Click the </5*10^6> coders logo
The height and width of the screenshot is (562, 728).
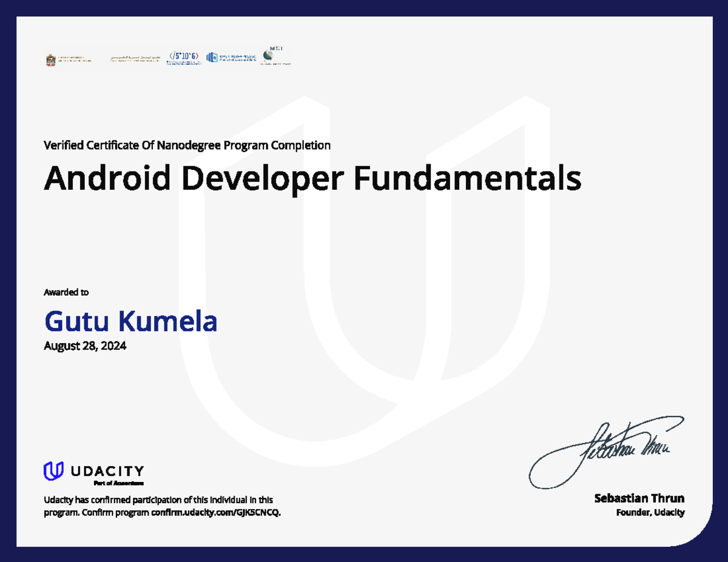[x=183, y=58]
